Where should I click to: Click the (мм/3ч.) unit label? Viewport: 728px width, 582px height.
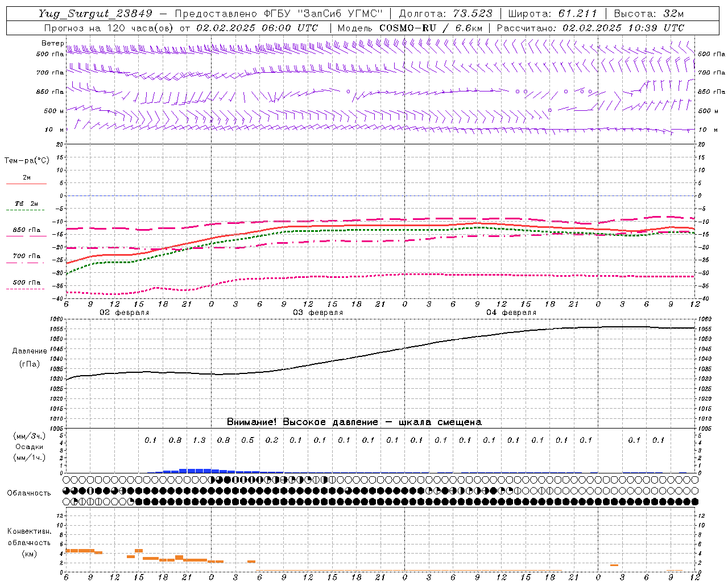click(x=30, y=436)
